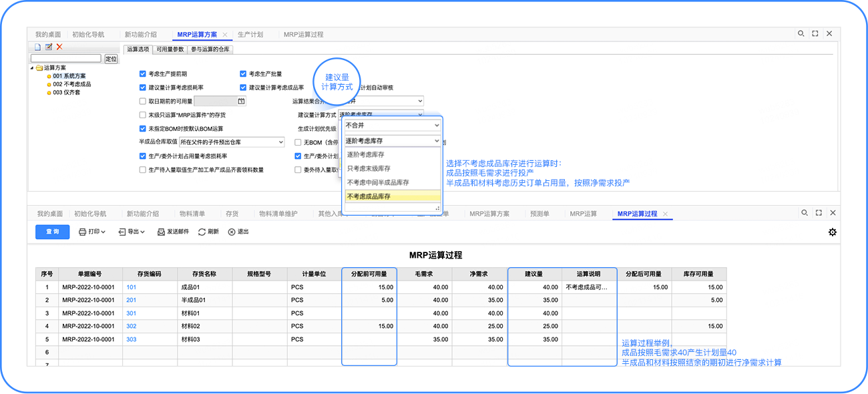
Task: Toggle 考虑生产批量 checkbox
Action: [243, 74]
